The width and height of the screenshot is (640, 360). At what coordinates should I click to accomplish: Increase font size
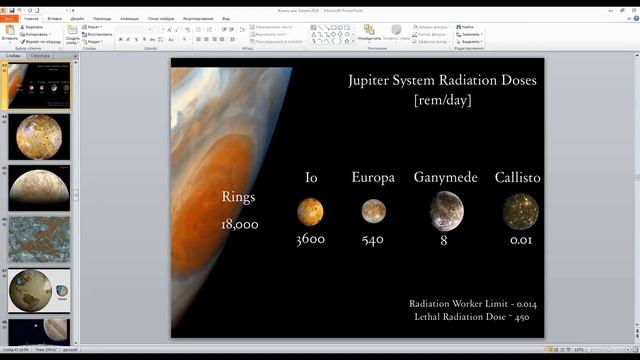point(169,30)
